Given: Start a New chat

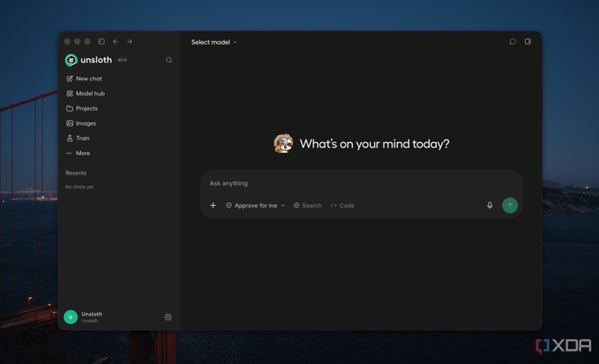Looking at the screenshot, I should coord(84,78).
